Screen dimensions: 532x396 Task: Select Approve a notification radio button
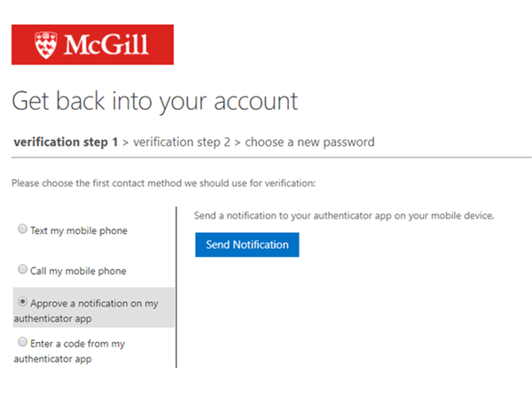click(x=22, y=301)
